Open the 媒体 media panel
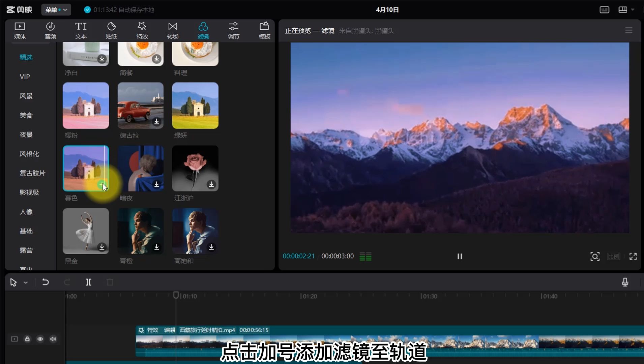Image resolution: width=644 pixels, height=364 pixels. click(x=19, y=30)
